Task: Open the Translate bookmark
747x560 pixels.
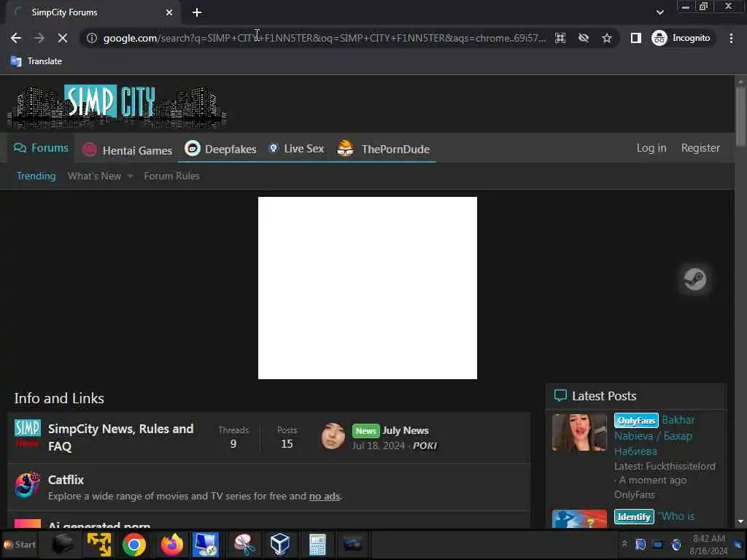Action: pyautogui.click(x=36, y=61)
